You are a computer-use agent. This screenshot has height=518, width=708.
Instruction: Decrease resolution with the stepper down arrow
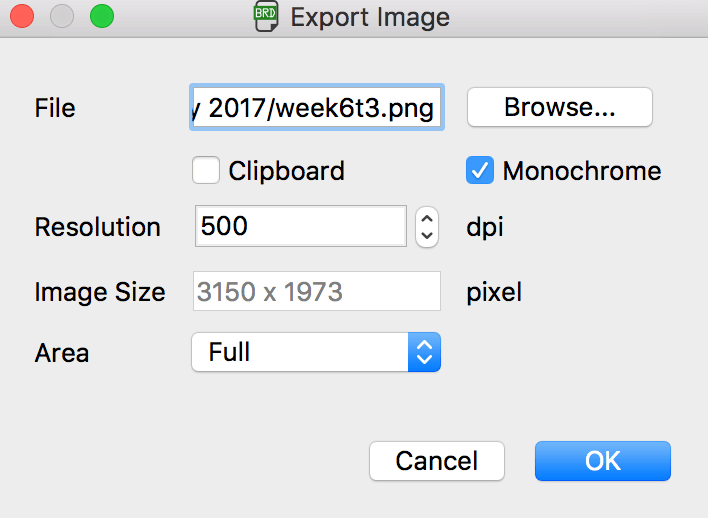[427, 236]
